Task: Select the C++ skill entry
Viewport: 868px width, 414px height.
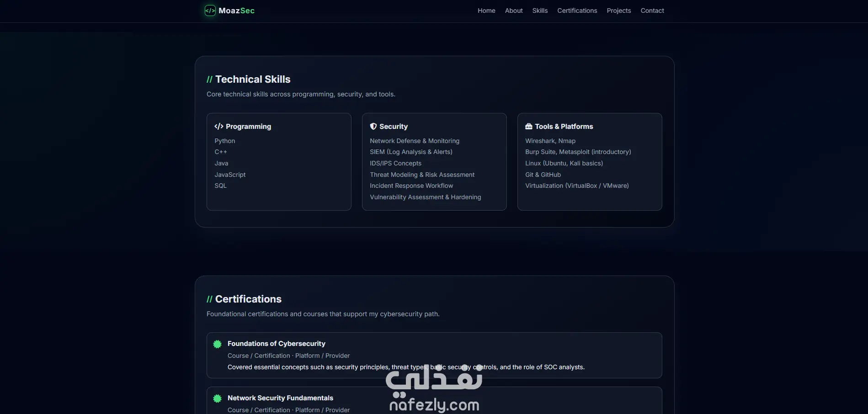Action: pyautogui.click(x=221, y=152)
